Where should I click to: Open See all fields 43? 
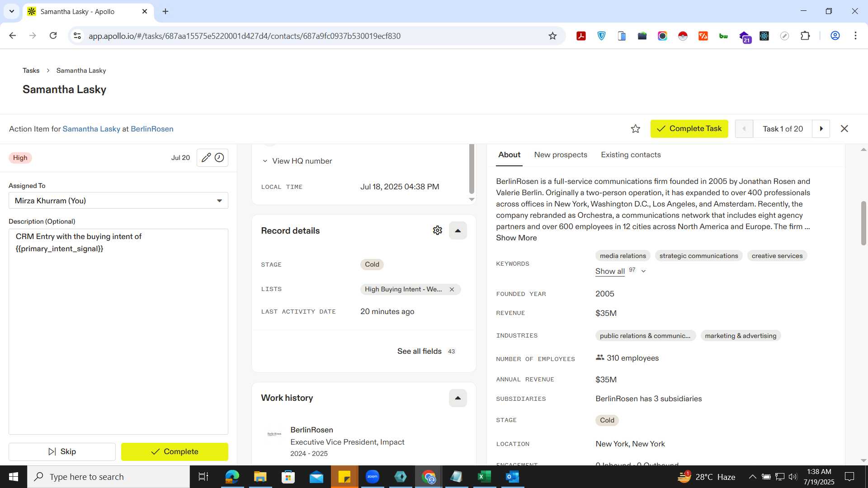(426, 352)
